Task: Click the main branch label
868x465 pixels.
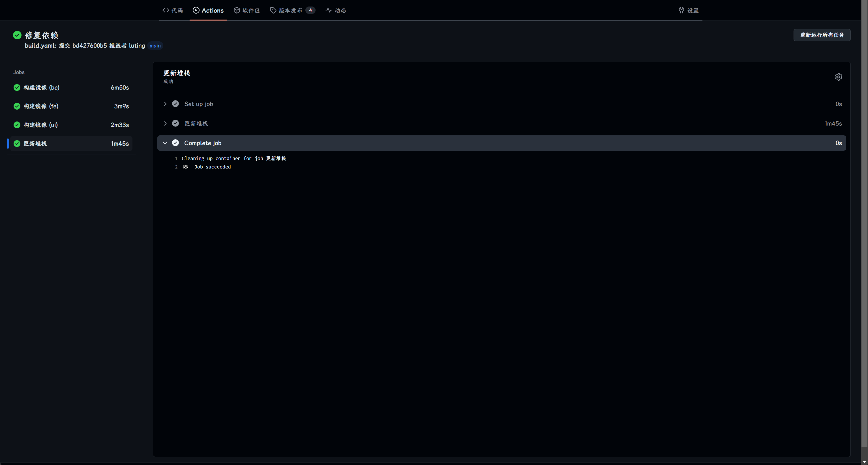Action: point(155,46)
